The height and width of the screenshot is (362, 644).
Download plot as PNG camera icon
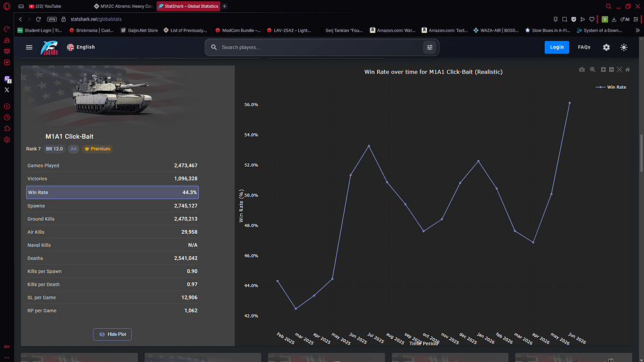[582, 70]
